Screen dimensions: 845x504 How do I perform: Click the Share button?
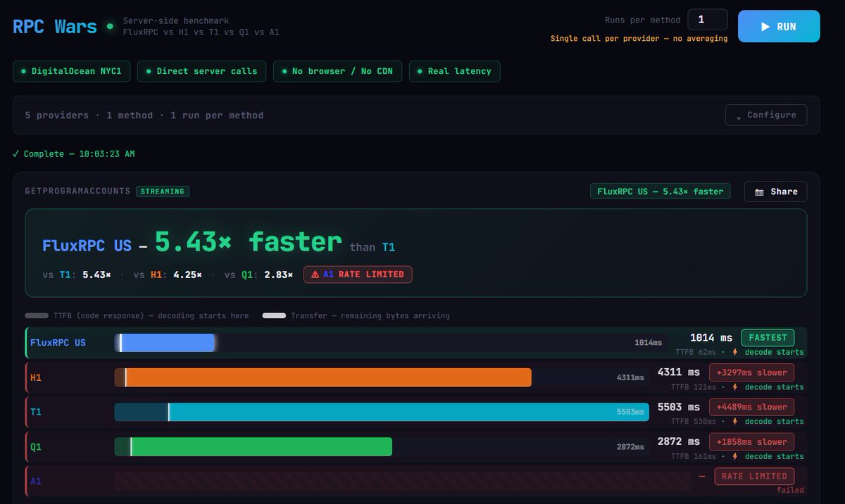(x=776, y=191)
